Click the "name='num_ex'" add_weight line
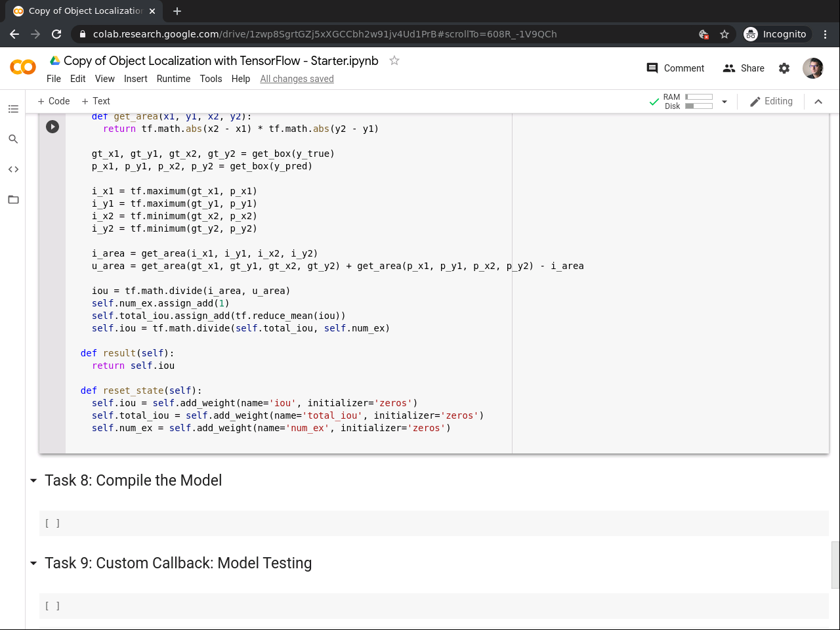 [271, 428]
